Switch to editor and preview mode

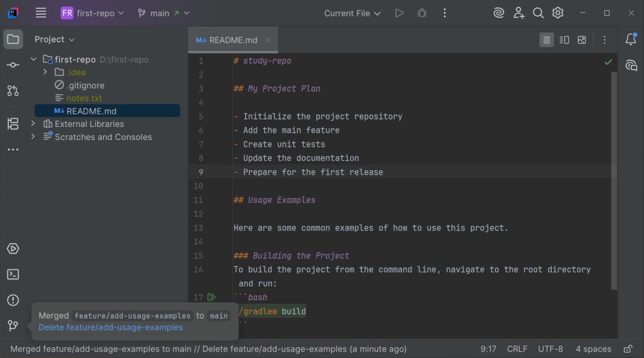tap(564, 40)
